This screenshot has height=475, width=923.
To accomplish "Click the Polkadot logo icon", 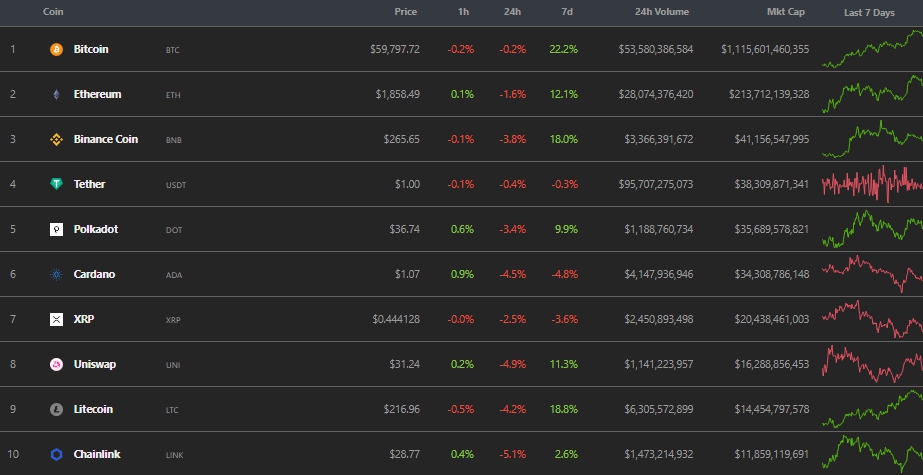I will click(x=56, y=229).
